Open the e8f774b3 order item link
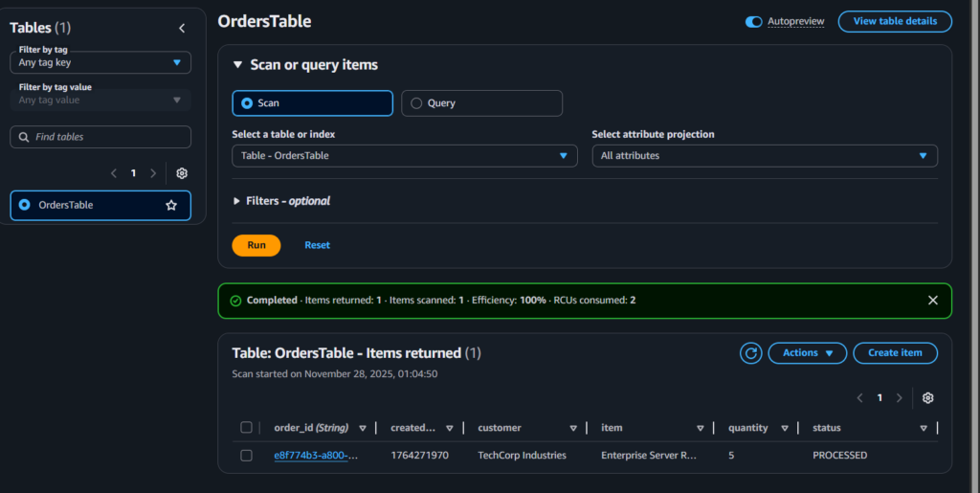Screen dimensions: 980x493 tap(316, 456)
